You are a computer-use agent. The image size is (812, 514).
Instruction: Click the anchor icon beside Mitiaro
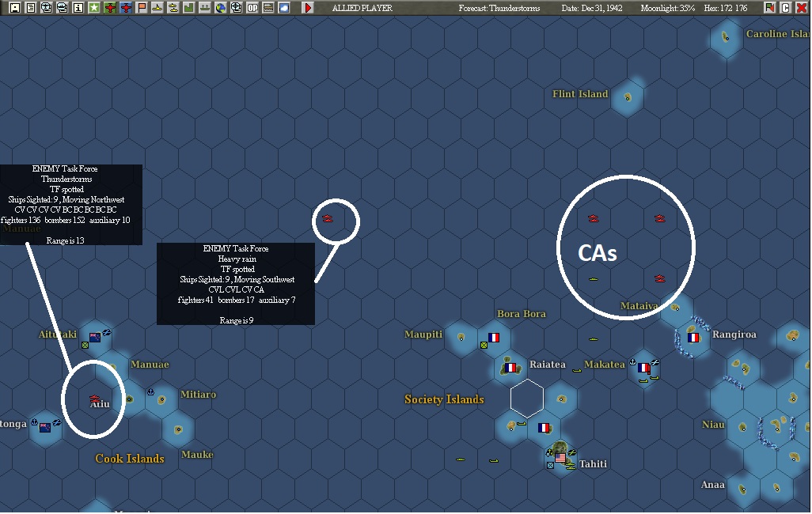150,392
